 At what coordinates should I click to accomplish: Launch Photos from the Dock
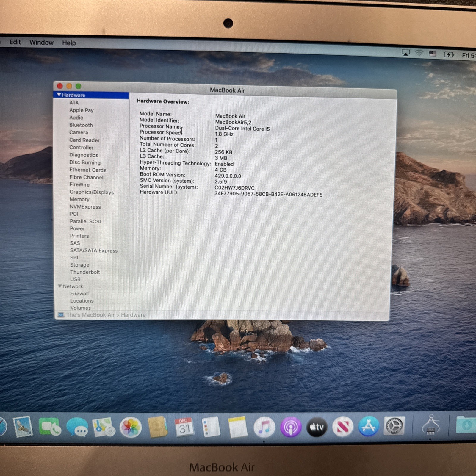tap(130, 428)
